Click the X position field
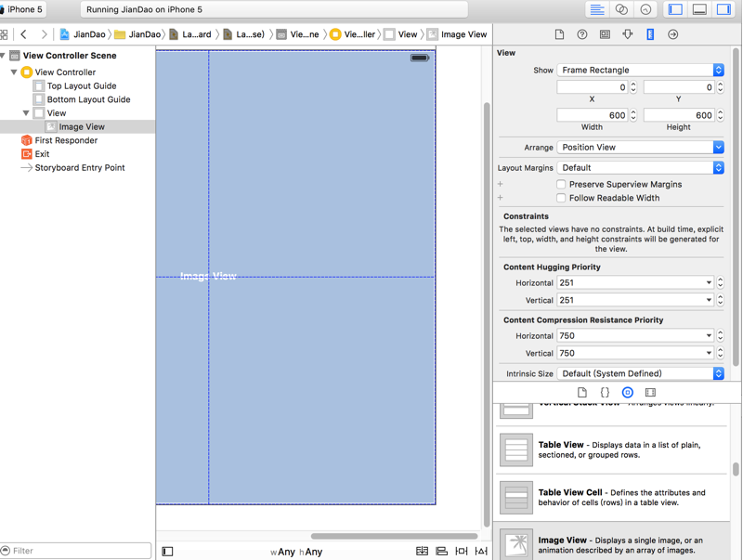Image resolution: width=743 pixels, height=560 pixels. 593,87
